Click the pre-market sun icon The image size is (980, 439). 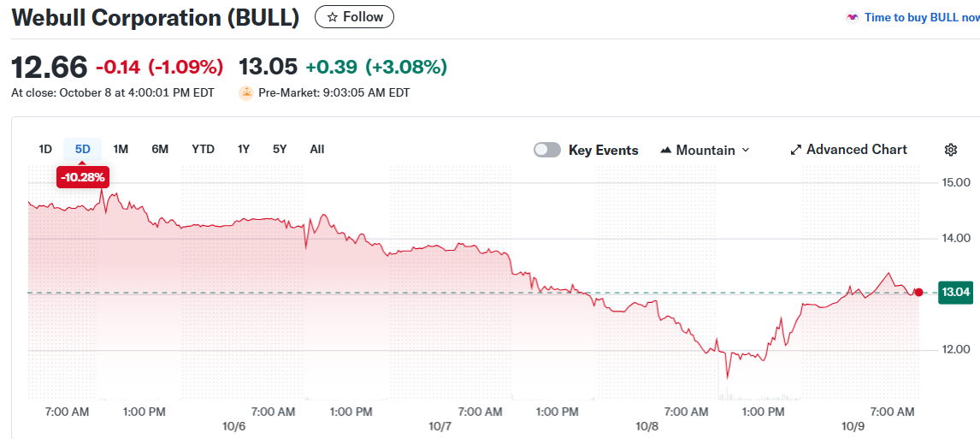(246, 92)
